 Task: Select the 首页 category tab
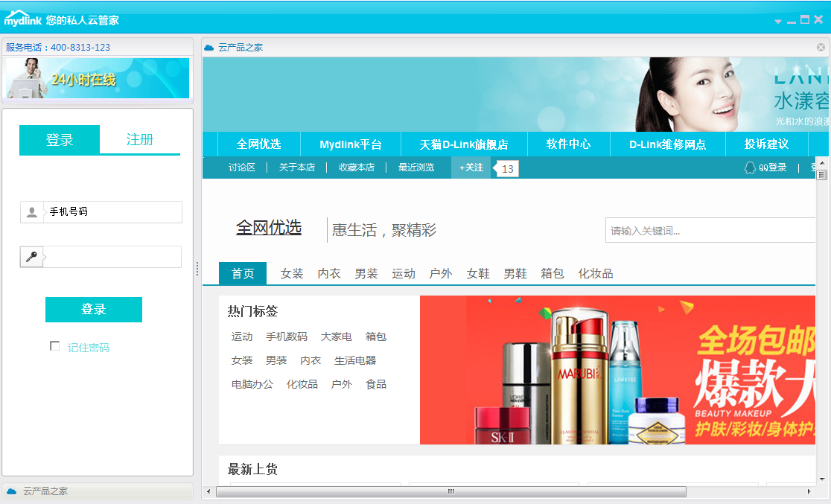[243, 273]
